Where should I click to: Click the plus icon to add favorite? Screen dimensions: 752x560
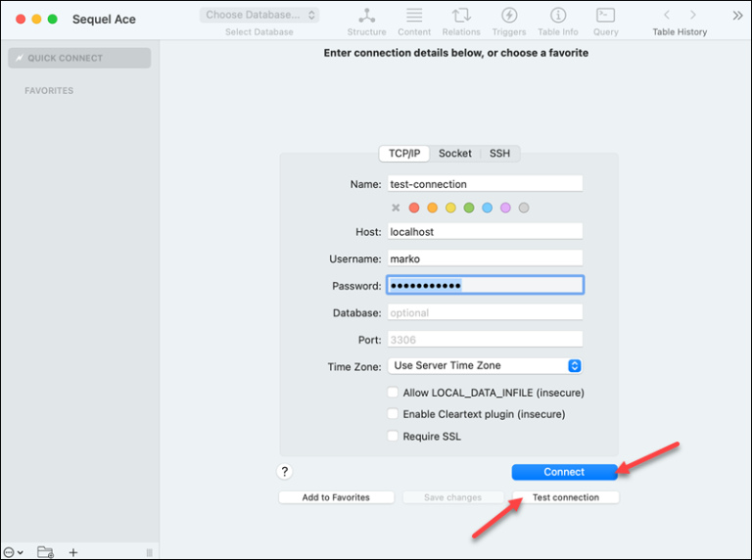[73, 552]
